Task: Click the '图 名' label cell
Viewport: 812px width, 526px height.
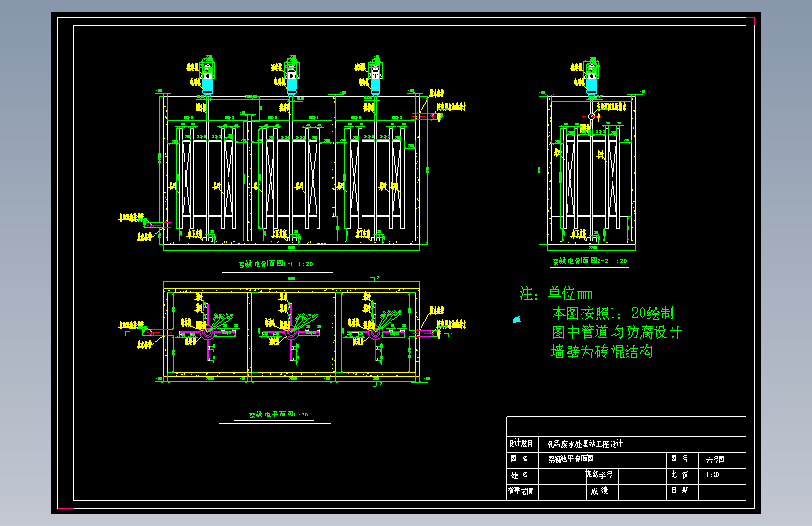Action: (520, 459)
